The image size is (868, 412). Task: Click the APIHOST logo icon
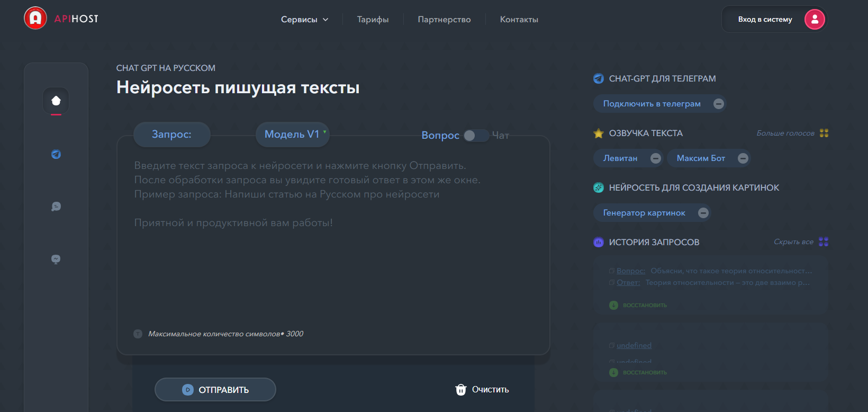click(35, 19)
